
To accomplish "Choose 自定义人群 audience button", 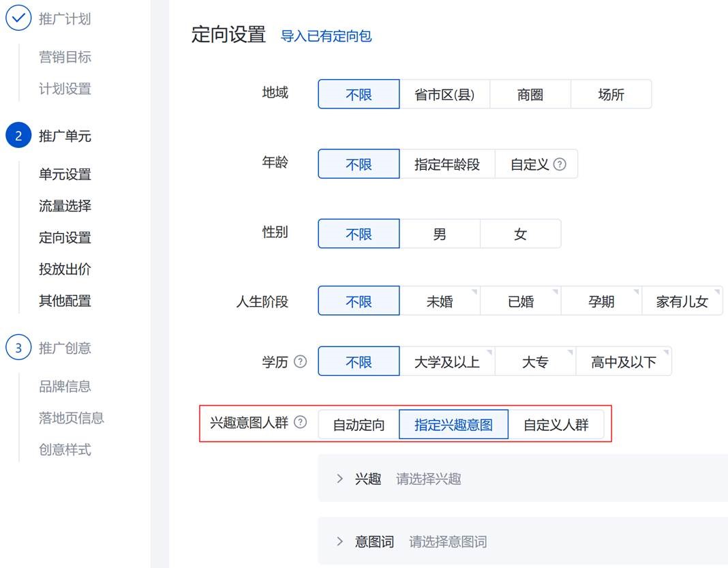I will click(556, 425).
